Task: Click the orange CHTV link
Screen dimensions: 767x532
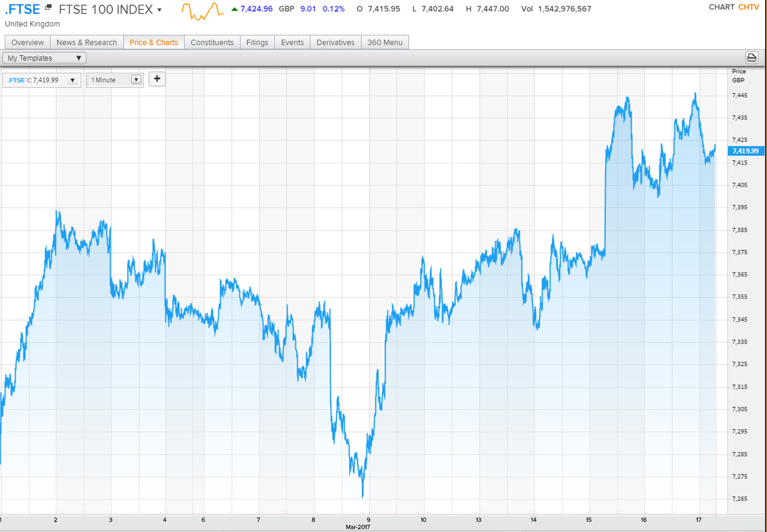Action: 749,7
